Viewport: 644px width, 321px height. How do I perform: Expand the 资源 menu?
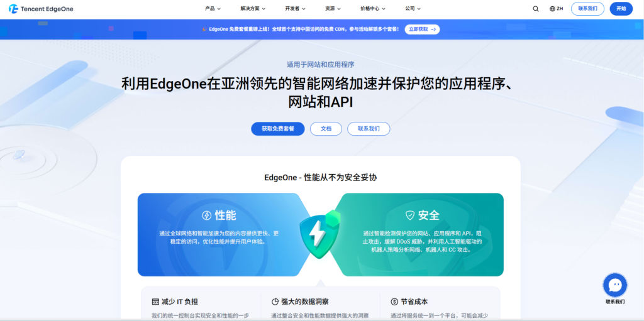[333, 9]
